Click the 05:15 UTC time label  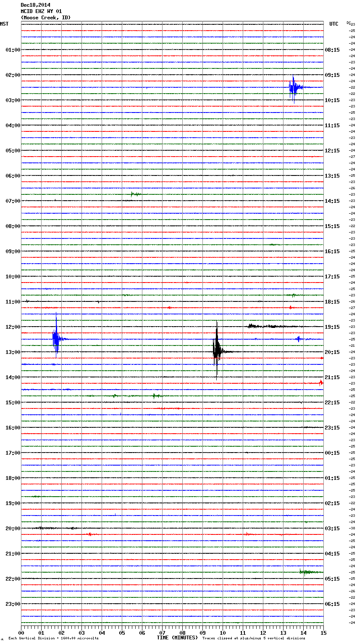[332, 579]
